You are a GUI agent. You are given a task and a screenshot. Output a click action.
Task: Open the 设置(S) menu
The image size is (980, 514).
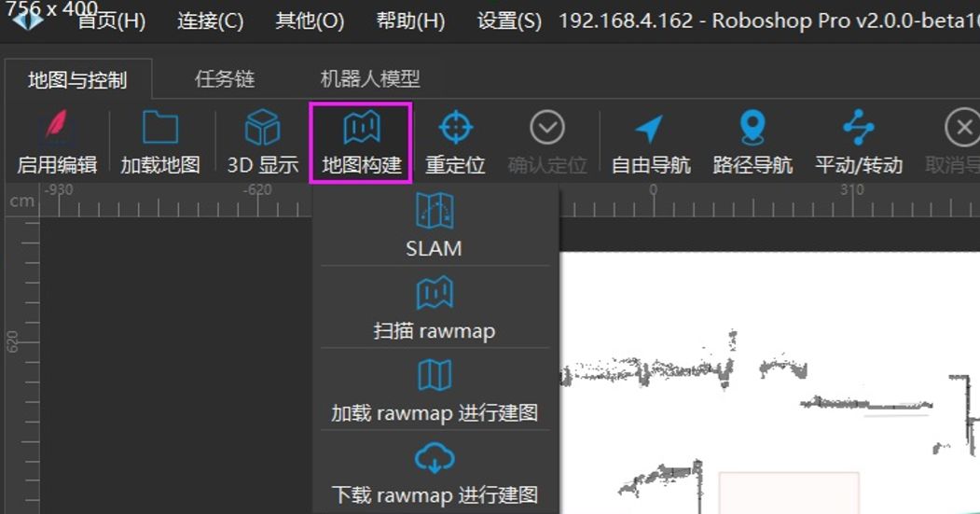pyautogui.click(x=509, y=21)
